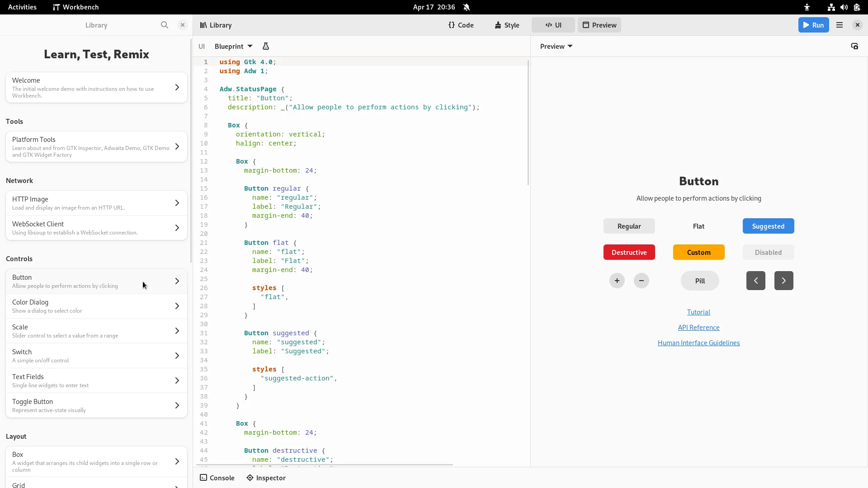Click the orange Custom button
The width and height of the screenshot is (868, 488).
tap(698, 252)
